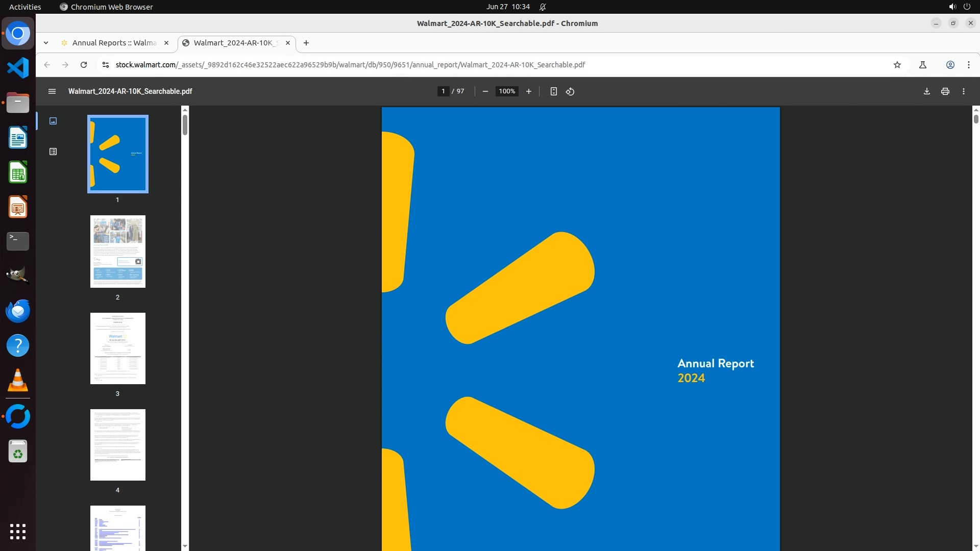Open PDF viewer more actions menu
This screenshot has height=551, width=980.
[963, 91]
